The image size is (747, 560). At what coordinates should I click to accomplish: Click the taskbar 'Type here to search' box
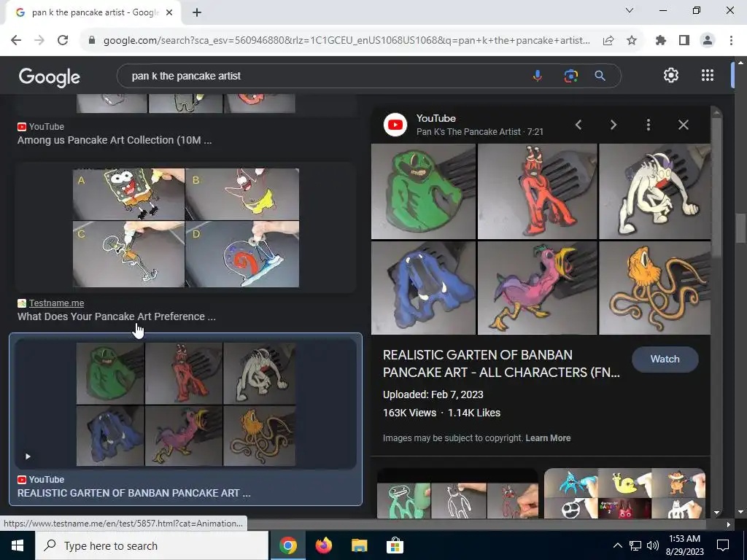(x=152, y=545)
